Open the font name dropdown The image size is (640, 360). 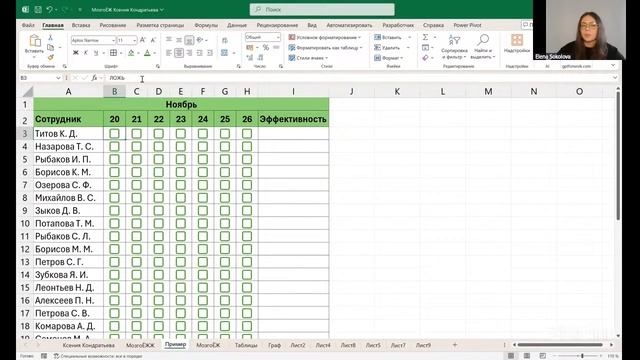113,40
